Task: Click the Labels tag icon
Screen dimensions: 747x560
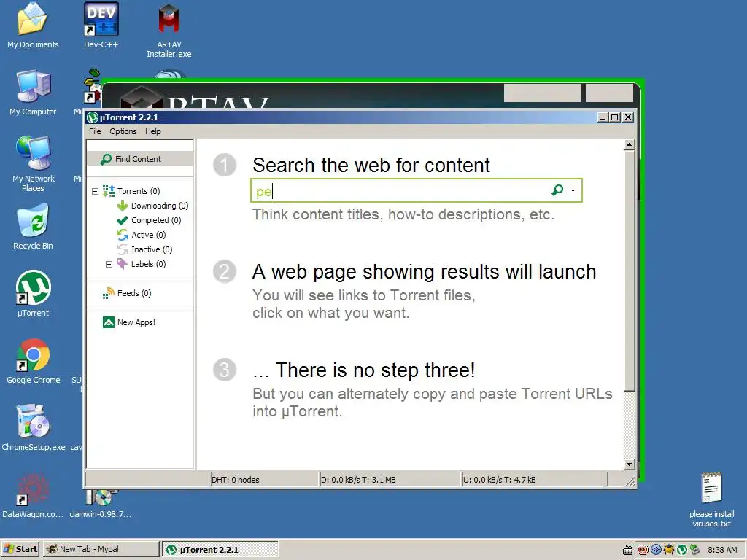Action: click(123, 264)
